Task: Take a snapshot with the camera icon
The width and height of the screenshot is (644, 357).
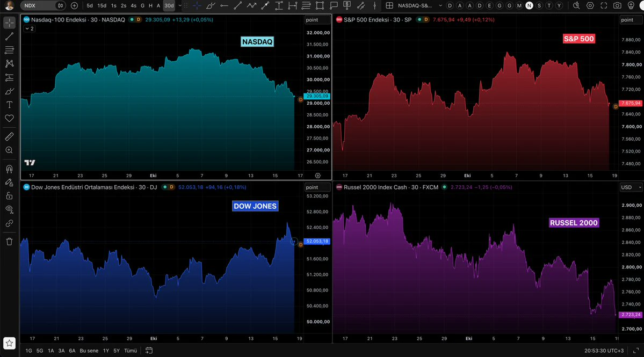Action: click(617, 6)
